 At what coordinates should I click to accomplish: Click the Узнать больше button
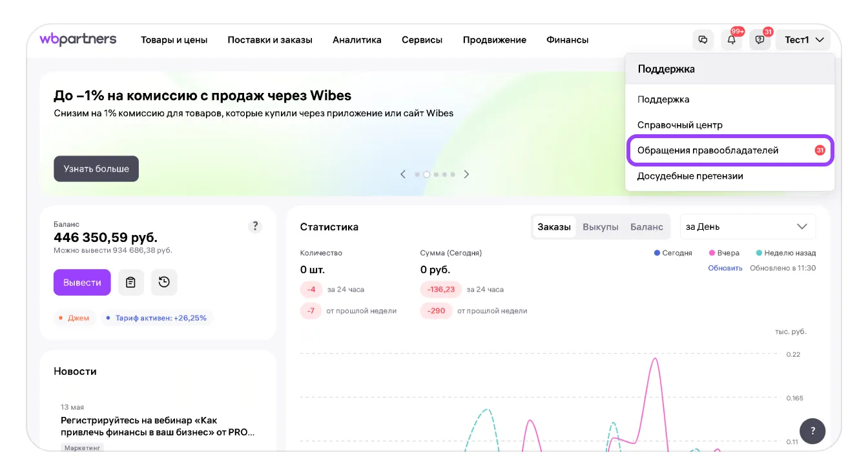(96, 168)
